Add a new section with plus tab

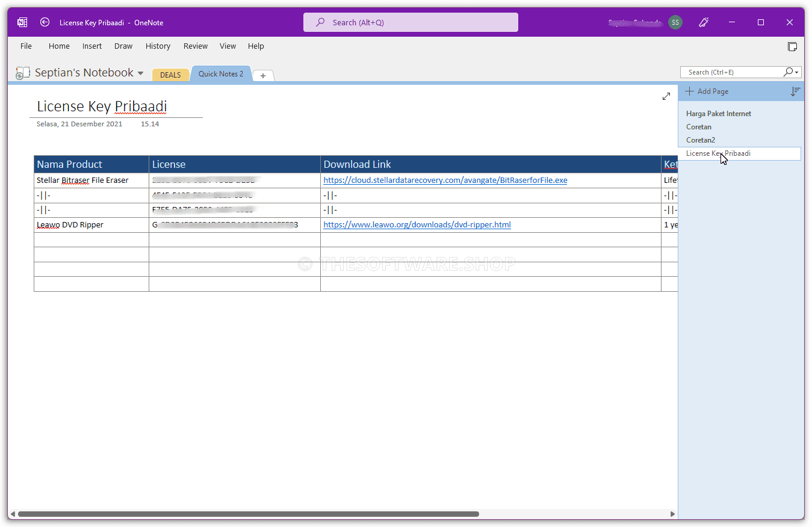(x=263, y=75)
